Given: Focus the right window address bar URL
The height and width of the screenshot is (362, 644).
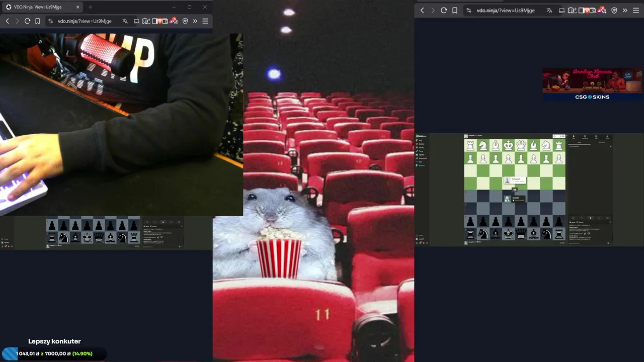Looking at the screenshot, I should tap(506, 10).
